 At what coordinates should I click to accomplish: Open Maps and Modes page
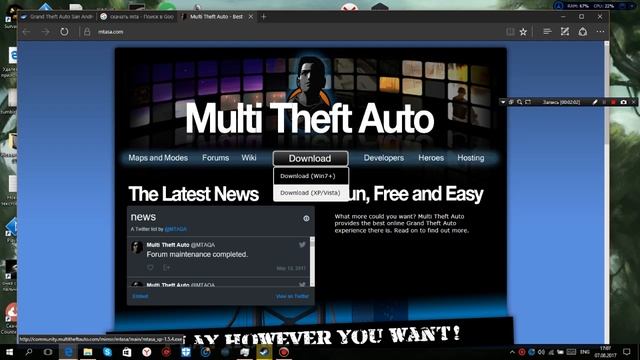tap(158, 158)
